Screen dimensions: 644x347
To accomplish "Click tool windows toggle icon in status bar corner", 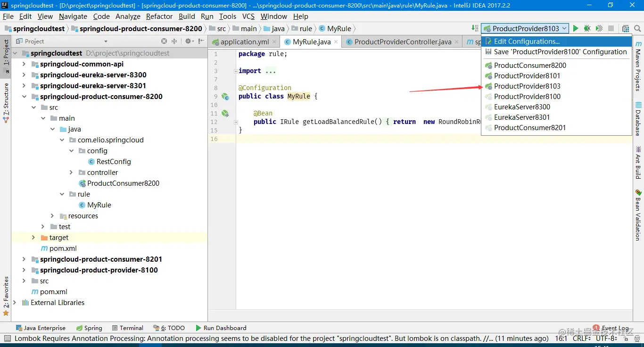I will [7, 338].
